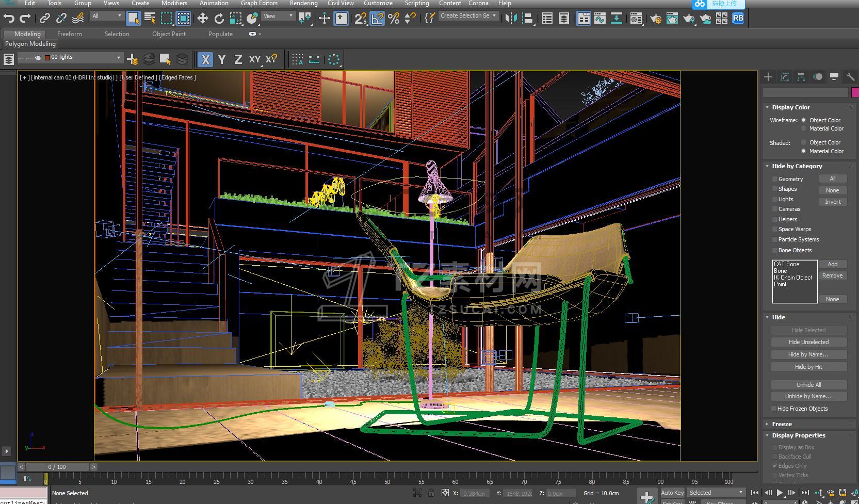Screen dimensions: 859x504
Task: Open the Curve Editor
Action: 599,19
